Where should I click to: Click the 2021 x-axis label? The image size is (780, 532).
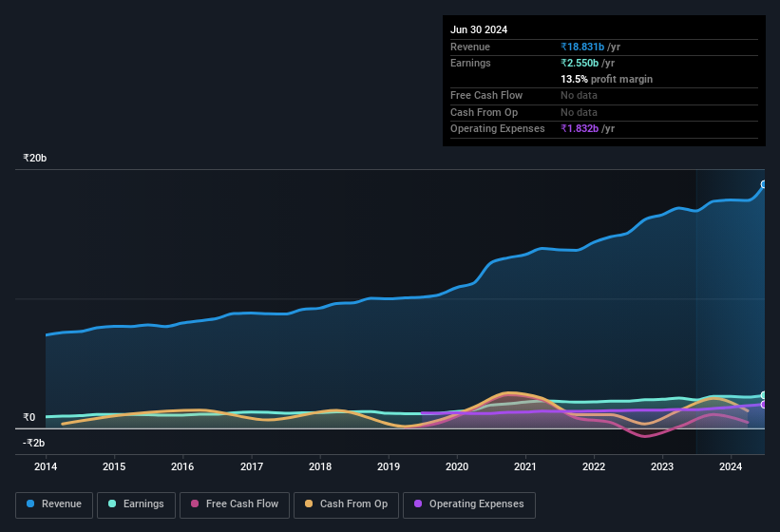(x=525, y=466)
